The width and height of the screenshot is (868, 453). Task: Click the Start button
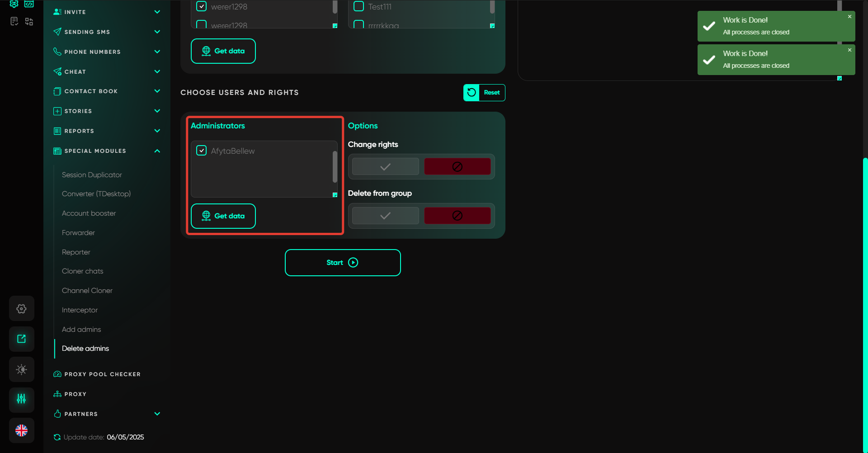(x=342, y=263)
